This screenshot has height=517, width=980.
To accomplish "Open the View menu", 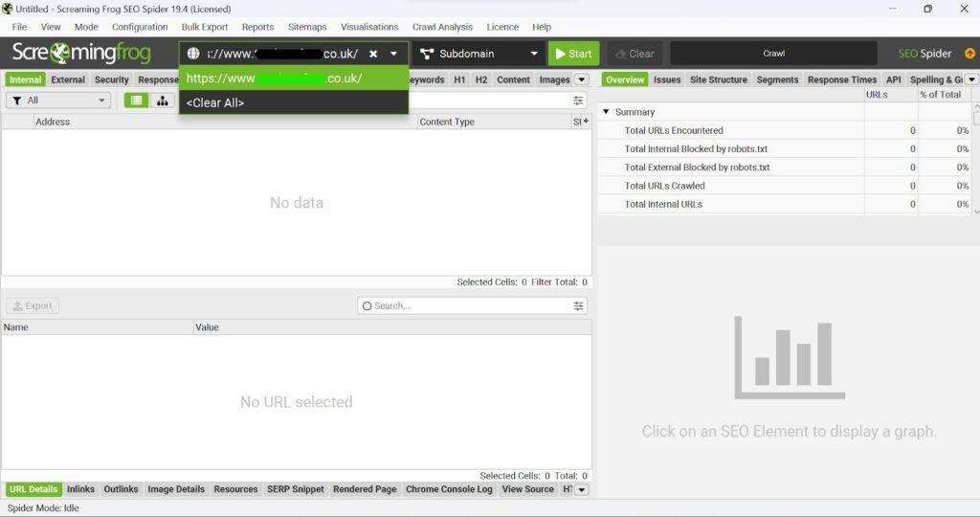I will pyautogui.click(x=51, y=27).
